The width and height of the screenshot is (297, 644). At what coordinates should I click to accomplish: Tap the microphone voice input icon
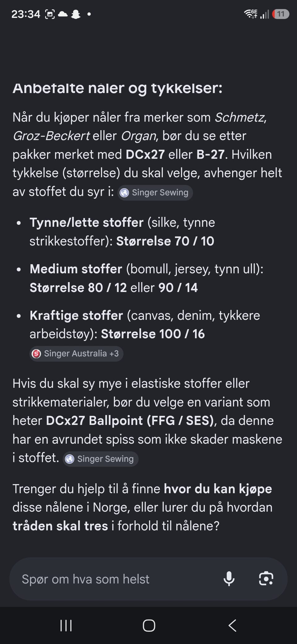pos(229,579)
